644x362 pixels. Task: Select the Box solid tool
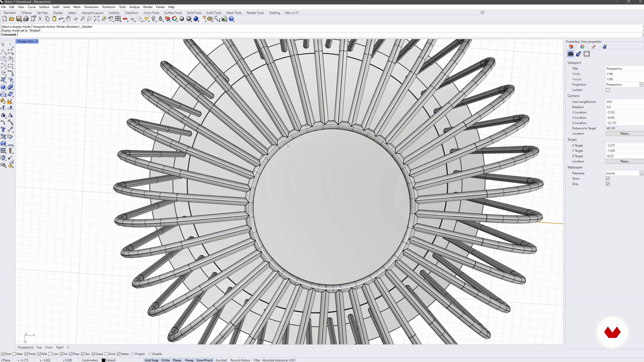click(3, 87)
